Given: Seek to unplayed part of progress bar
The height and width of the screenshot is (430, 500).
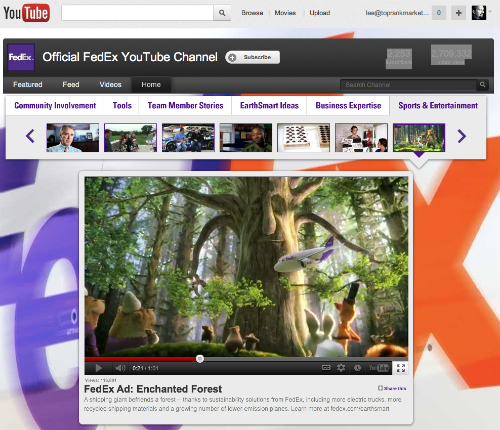Looking at the screenshot, I should pos(305,359).
